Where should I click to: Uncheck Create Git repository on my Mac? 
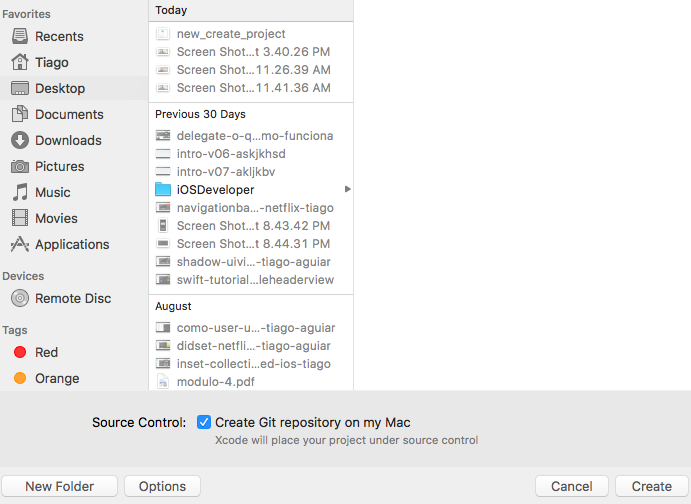tap(204, 422)
